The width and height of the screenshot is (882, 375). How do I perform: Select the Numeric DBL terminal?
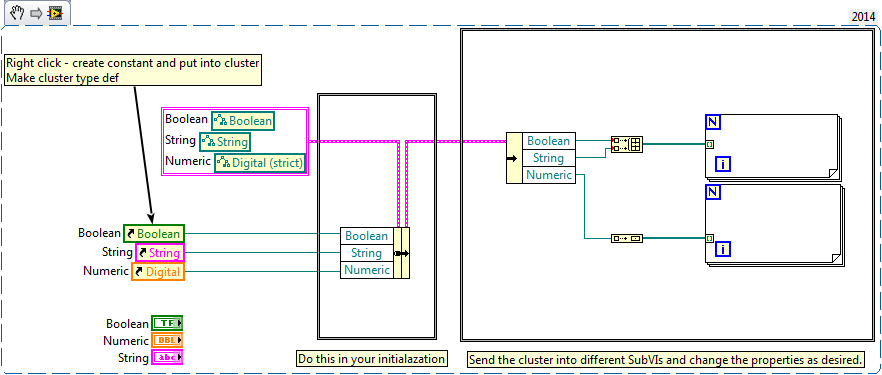tap(167, 340)
